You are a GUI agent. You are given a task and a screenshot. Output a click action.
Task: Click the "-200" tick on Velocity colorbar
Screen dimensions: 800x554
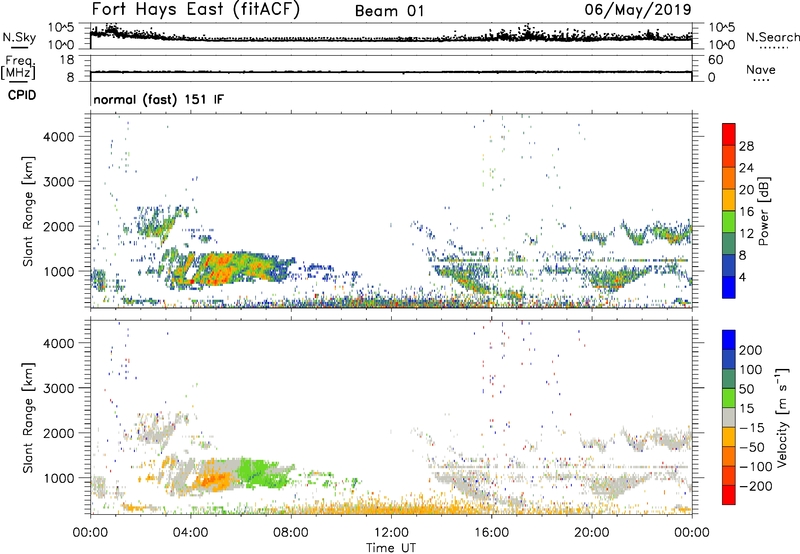pos(756,486)
